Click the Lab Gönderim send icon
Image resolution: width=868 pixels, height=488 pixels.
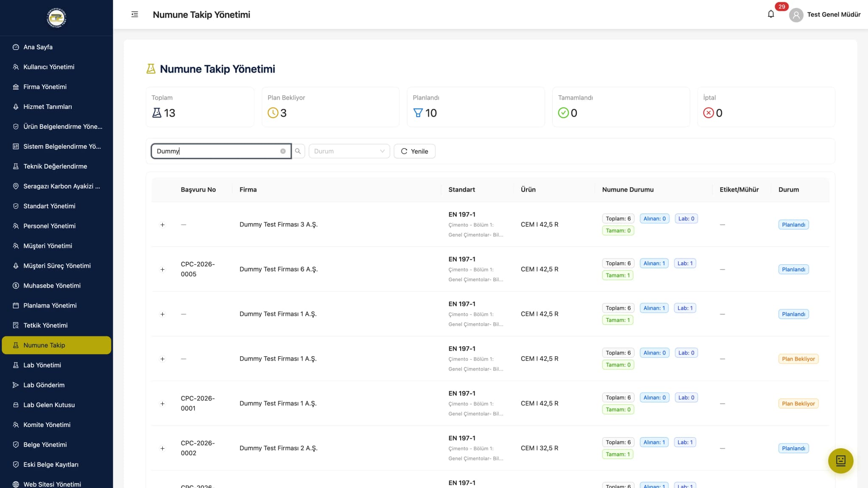[x=16, y=385]
